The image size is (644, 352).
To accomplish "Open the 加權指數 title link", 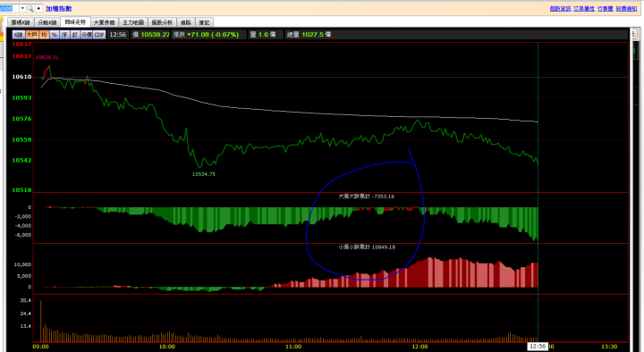I will coord(59,9).
